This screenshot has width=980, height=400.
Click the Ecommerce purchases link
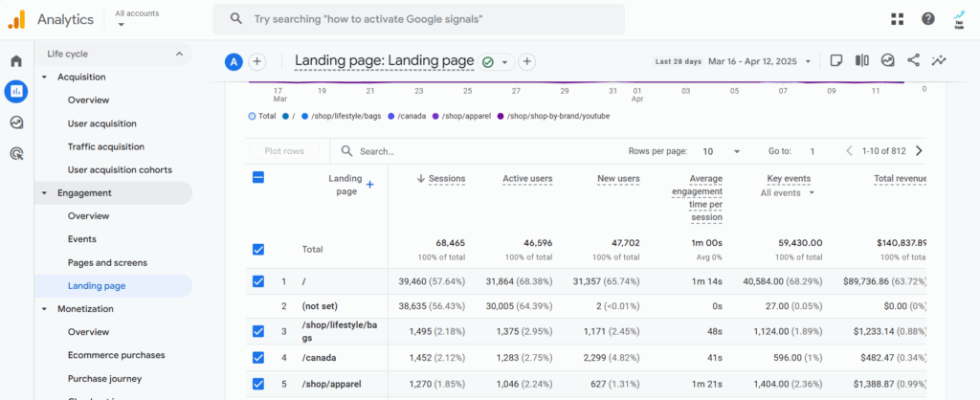116,355
